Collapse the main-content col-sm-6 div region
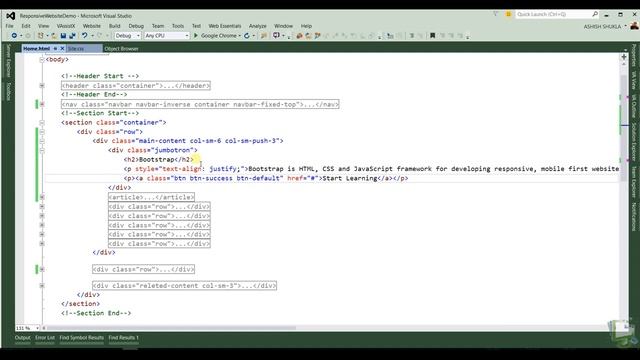The image size is (640, 360). click(42, 141)
